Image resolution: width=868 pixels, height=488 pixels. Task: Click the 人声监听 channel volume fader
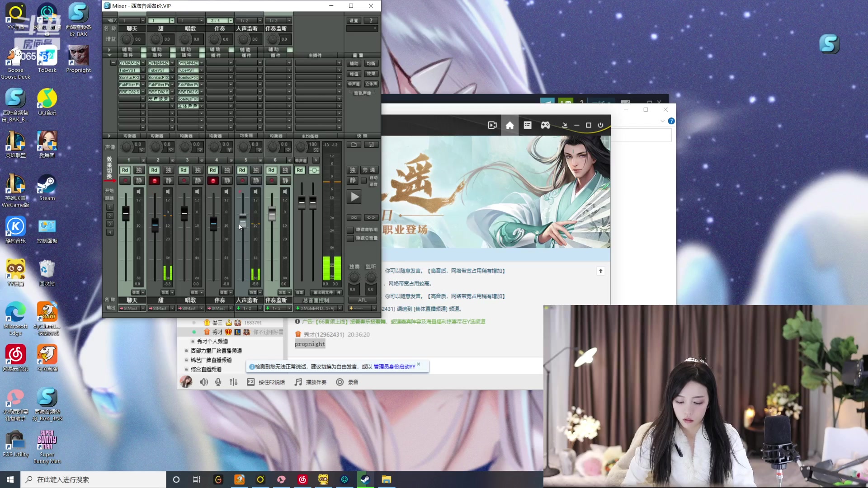click(243, 221)
